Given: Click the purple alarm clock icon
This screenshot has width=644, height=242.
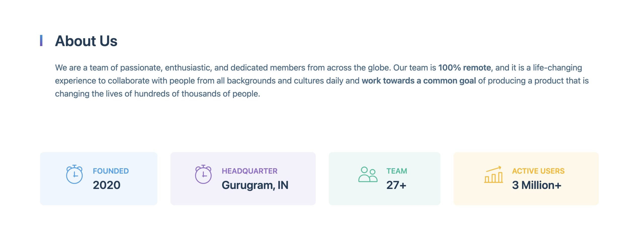Looking at the screenshot, I should pyautogui.click(x=203, y=174).
